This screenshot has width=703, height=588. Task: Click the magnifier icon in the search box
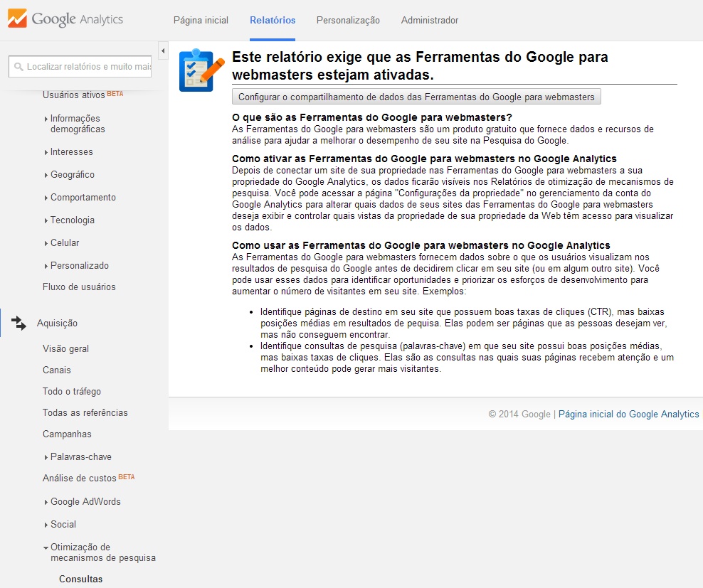click(x=18, y=66)
